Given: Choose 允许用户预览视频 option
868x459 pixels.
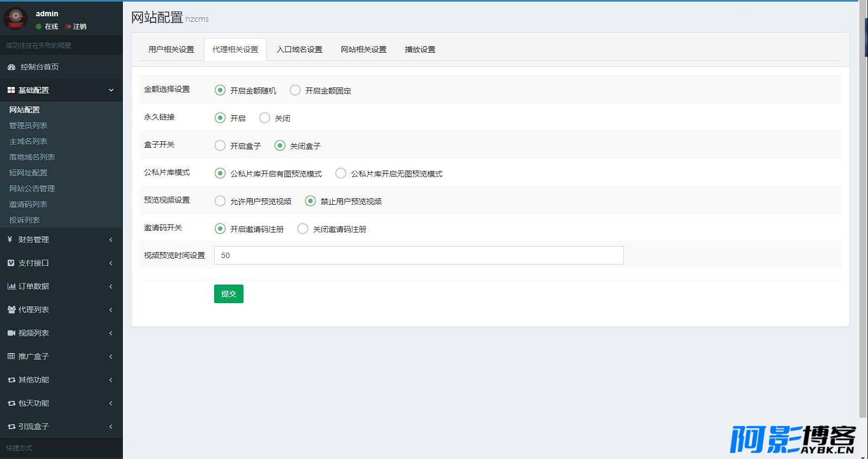Looking at the screenshot, I should pos(220,201).
